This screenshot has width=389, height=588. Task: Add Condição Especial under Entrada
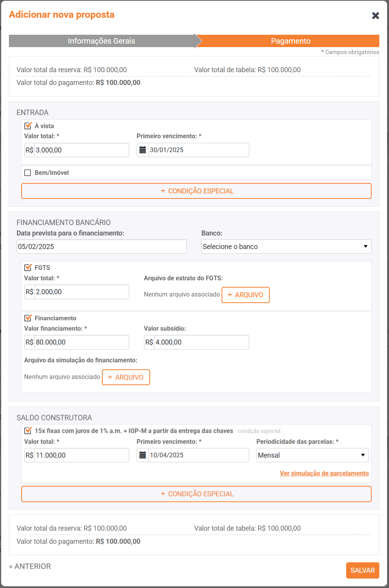point(196,191)
